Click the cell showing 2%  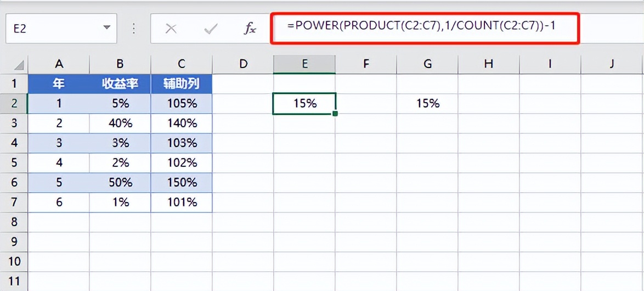[x=120, y=163]
